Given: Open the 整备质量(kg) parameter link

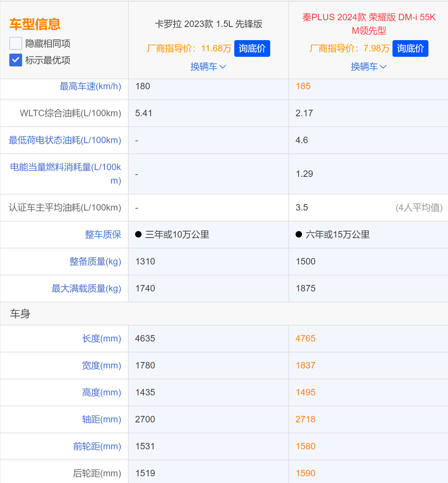Looking at the screenshot, I should pyautogui.click(x=95, y=262).
